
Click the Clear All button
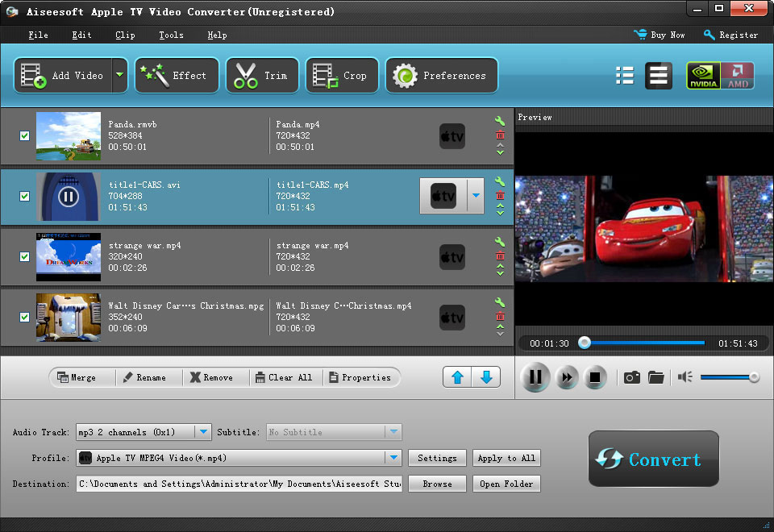(284, 377)
